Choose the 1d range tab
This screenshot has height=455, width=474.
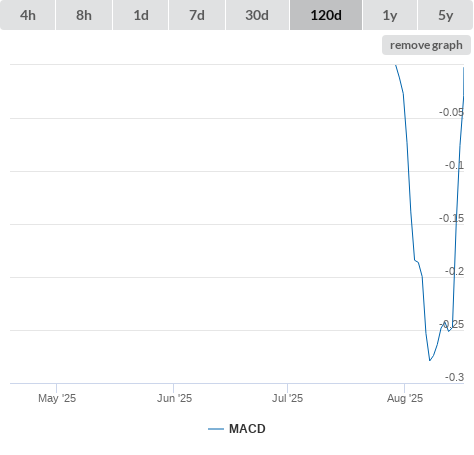coord(141,15)
